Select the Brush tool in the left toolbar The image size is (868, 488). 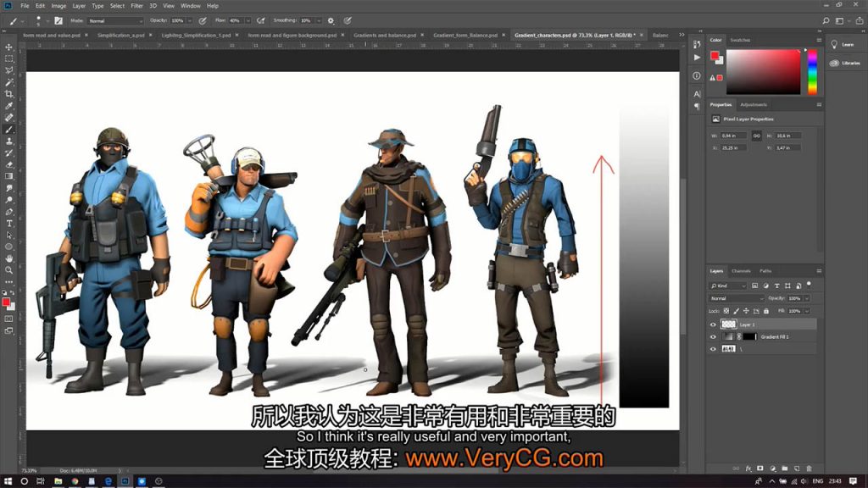tap(8, 130)
